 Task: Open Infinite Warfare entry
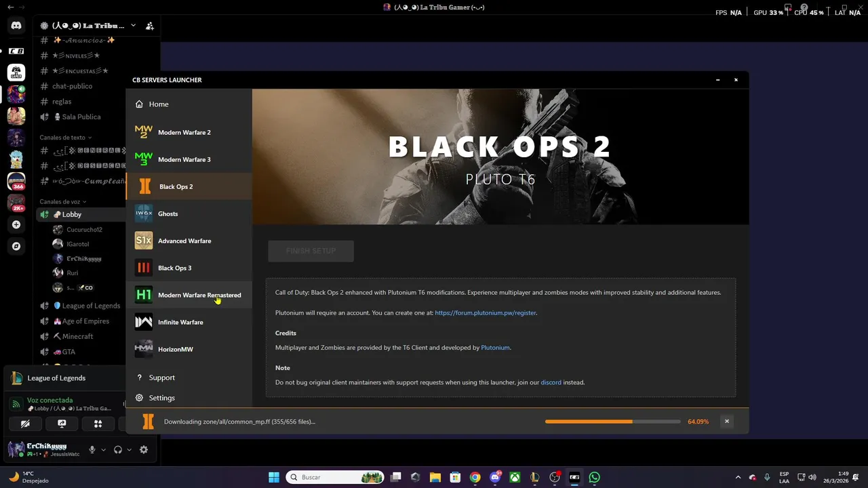tap(189, 322)
